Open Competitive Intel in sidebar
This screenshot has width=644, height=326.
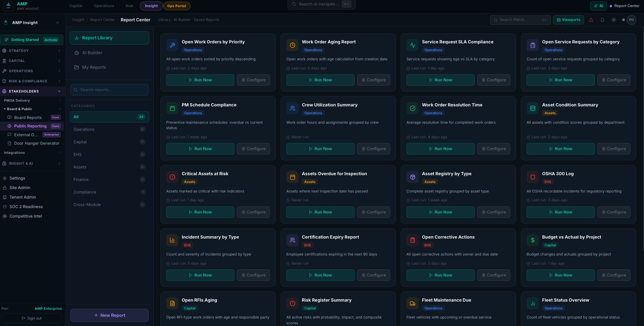click(x=26, y=216)
